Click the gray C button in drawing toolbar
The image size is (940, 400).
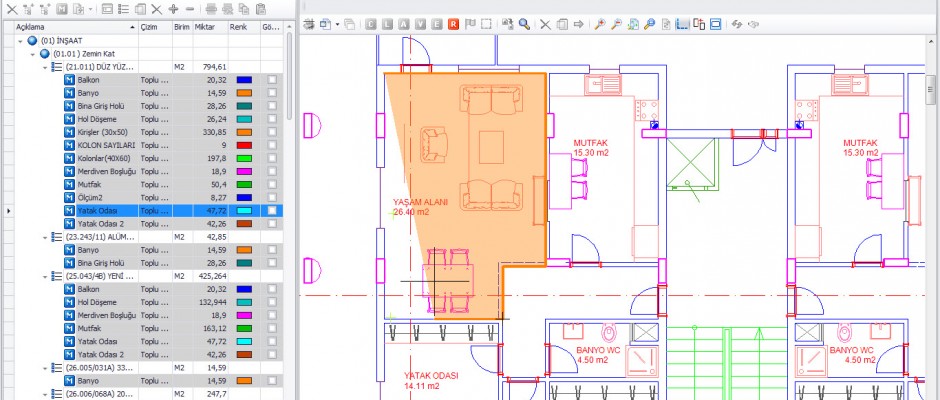click(x=371, y=23)
